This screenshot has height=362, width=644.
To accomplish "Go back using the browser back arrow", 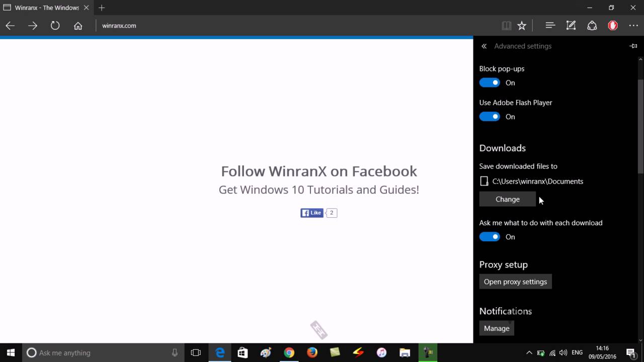I will 10,26.
